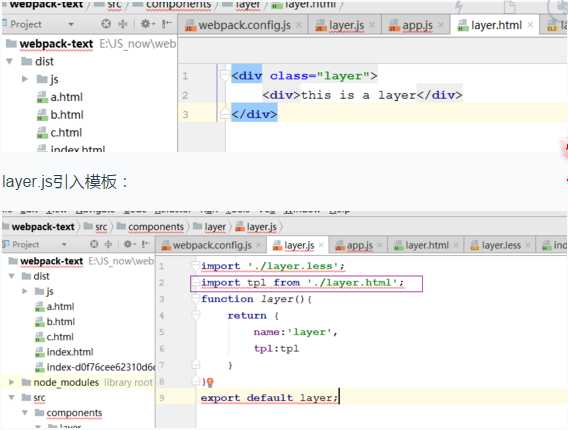This screenshot has height=430, width=568.
Task: Close the layer.html tab in layer.js window
Action: (456, 246)
